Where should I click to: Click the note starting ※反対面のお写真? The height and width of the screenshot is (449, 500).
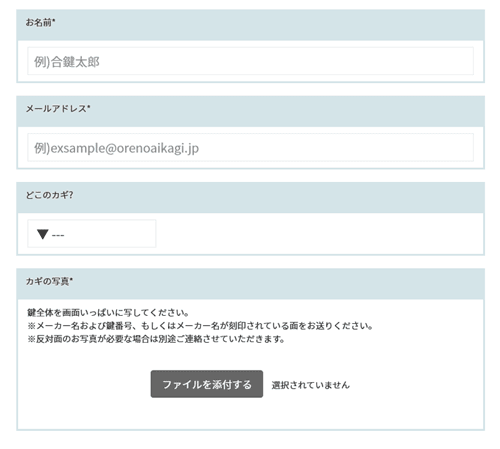point(156,339)
